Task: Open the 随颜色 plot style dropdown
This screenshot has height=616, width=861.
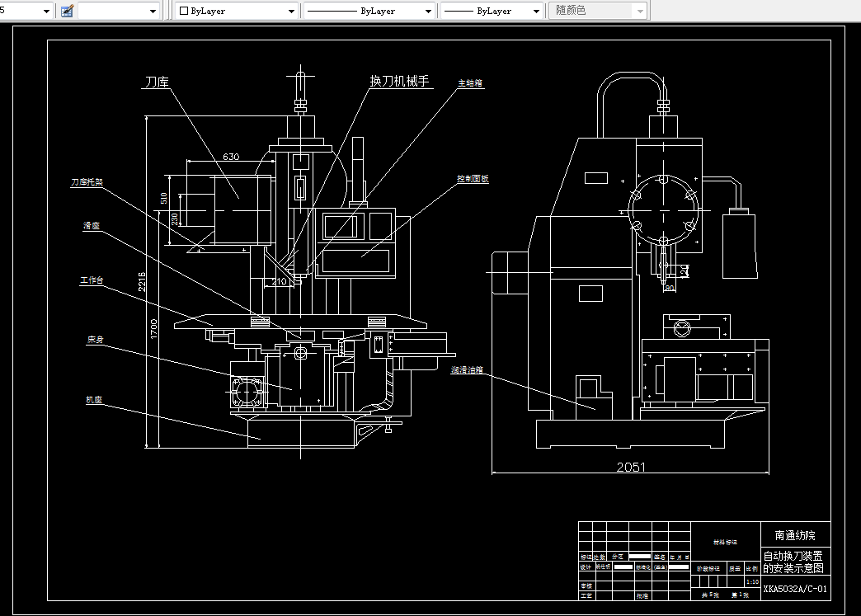Action: point(599,11)
